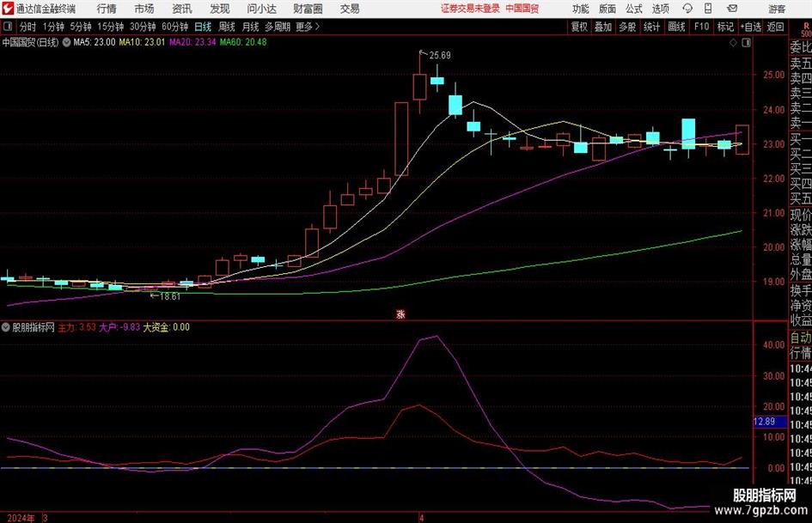Switch to the 月线 monthly tab

[x=250, y=27]
